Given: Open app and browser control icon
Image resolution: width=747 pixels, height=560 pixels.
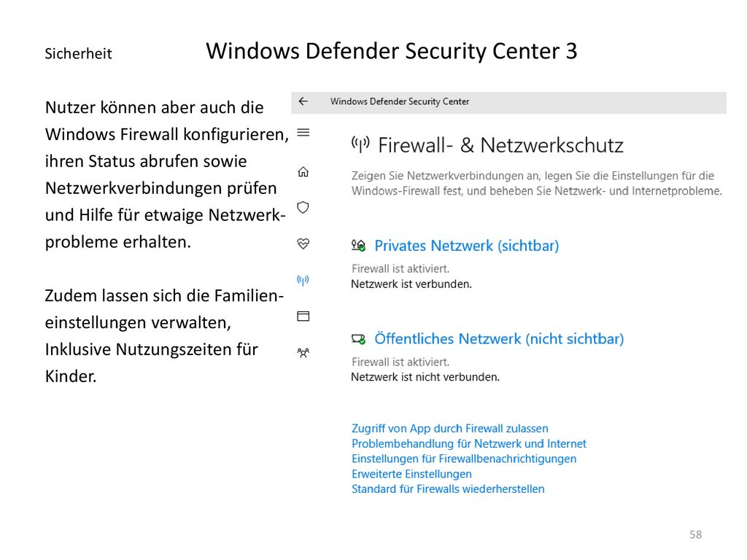Looking at the screenshot, I should (303, 316).
